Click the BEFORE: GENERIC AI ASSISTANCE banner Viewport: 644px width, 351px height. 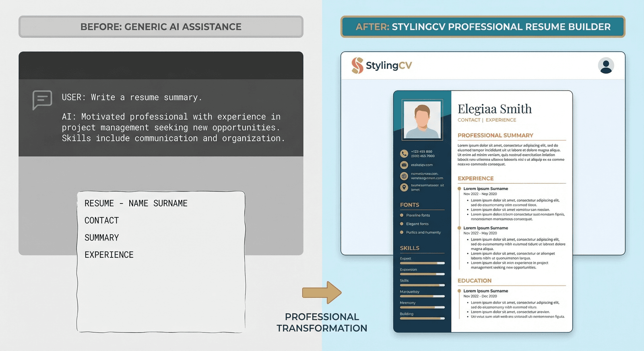161,27
